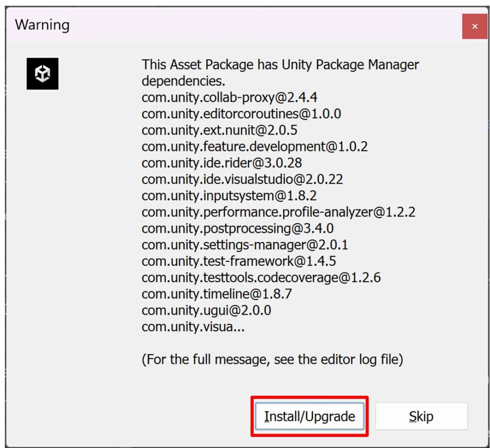
Task: Close the Warning dialog
Action: point(474,26)
